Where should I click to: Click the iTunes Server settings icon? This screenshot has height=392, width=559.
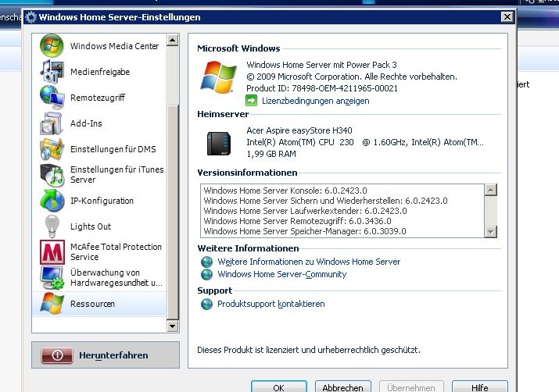(x=52, y=175)
